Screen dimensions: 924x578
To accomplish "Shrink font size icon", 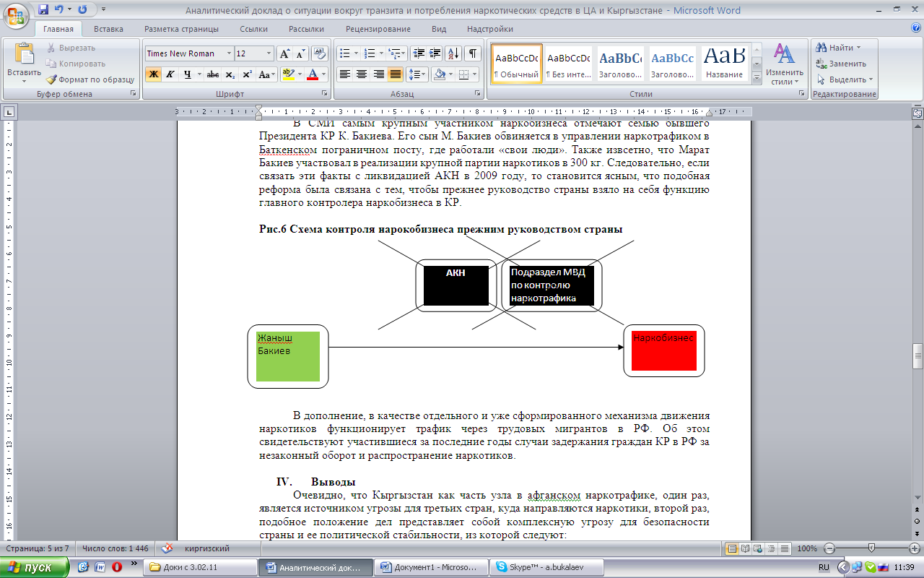I will click(299, 53).
